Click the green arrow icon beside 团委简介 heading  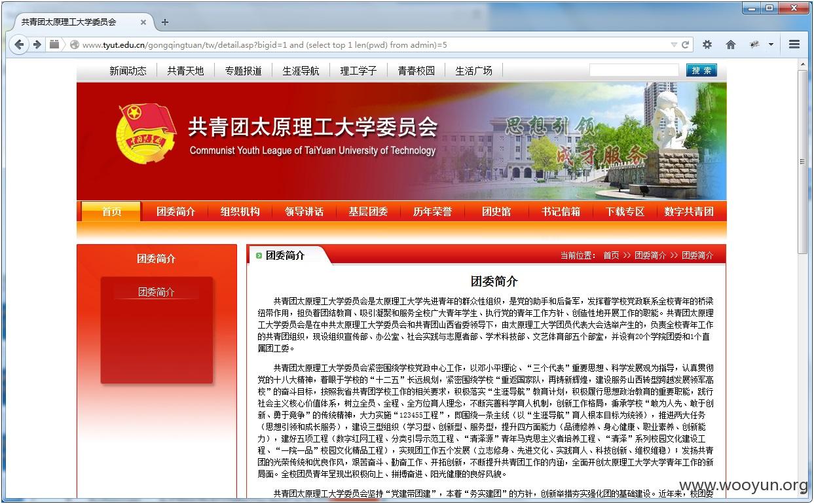pyautogui.click(x=259, y=255)
